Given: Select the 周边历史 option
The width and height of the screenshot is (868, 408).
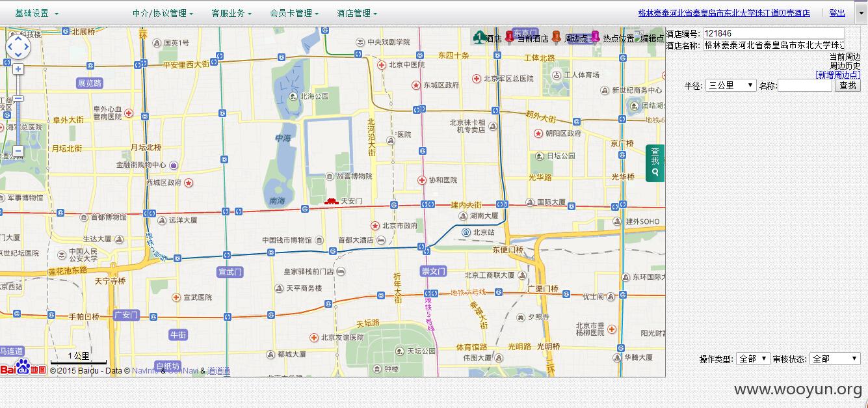Looking at the screenshot, I should pyautogui.click(x=845, y=66).
